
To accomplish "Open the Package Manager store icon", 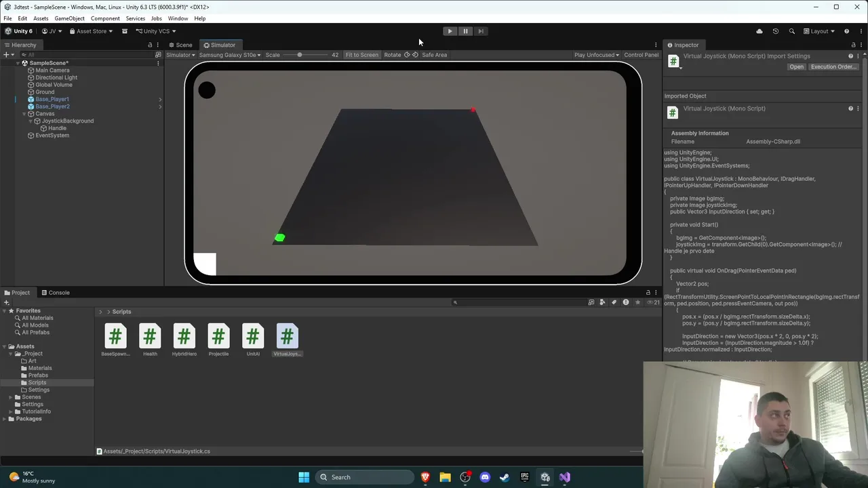I will (x=125, y=31).
